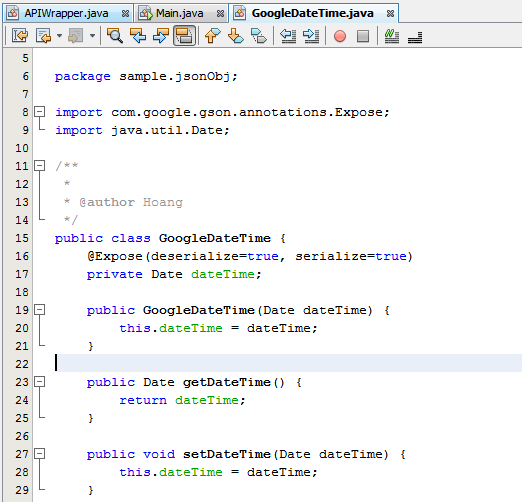The width and height of the screenshot is (522, 502).
Task: Collapse the import block fold marker
Action: (40, 112)
